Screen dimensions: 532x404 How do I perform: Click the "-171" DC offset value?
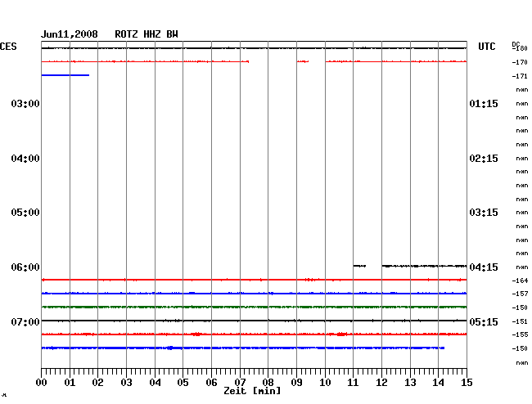tap(520, 76)
